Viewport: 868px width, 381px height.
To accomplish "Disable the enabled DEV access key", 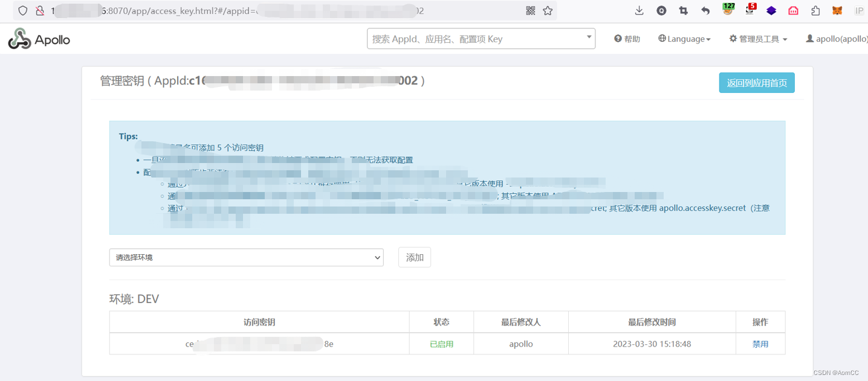I will [760, 344].
